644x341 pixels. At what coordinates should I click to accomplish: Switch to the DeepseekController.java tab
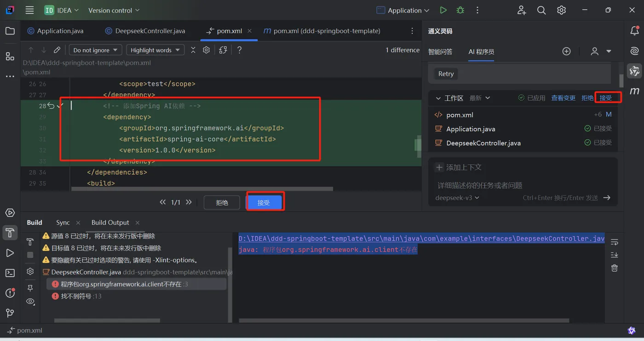pyautogui.click(x=145, y=31)
